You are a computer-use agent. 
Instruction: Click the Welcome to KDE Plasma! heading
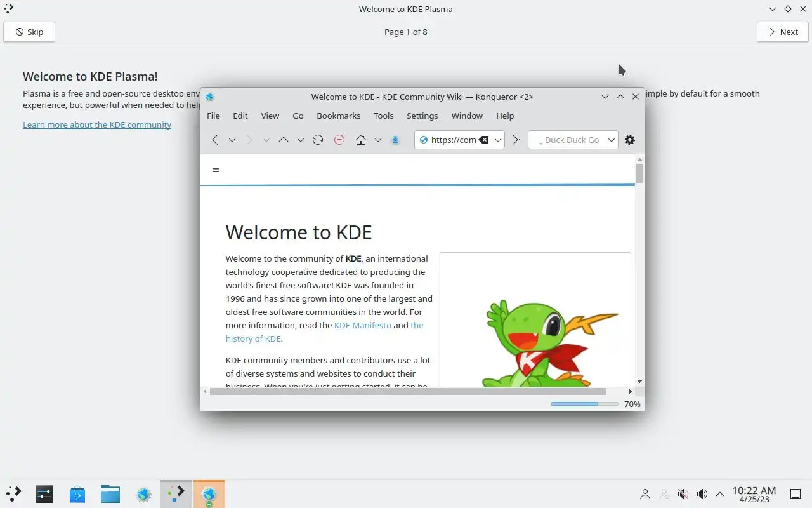[90, 76]
